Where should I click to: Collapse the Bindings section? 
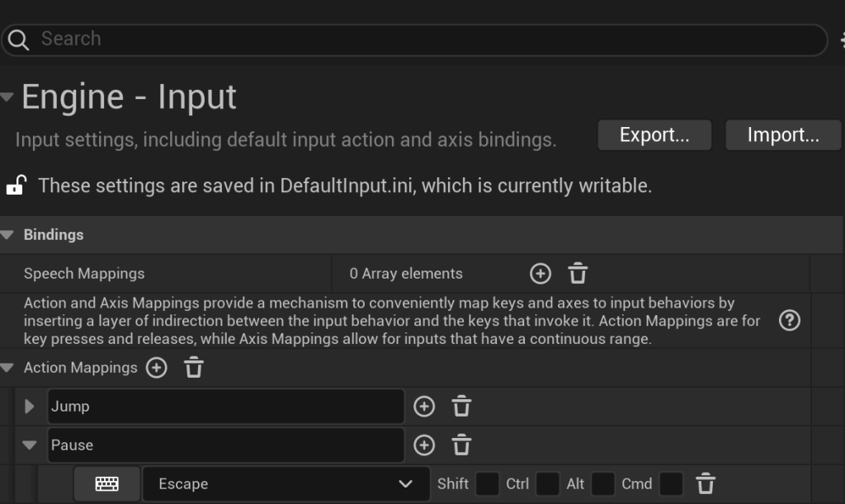tap(7, 235)
